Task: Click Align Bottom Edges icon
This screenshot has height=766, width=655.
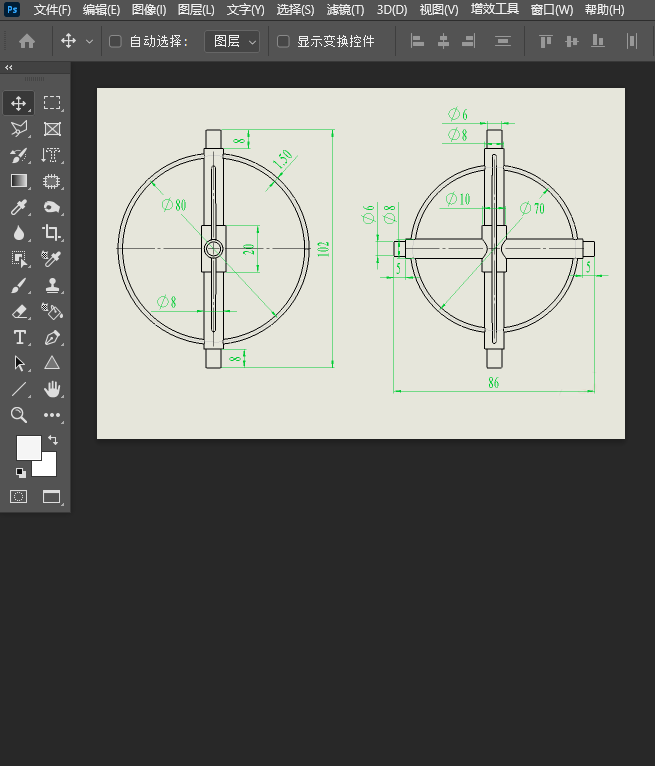Action: pos(597,41)
